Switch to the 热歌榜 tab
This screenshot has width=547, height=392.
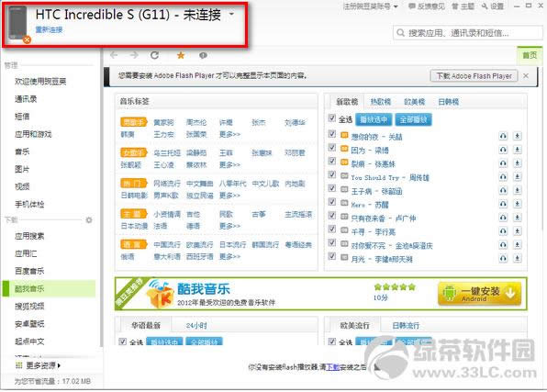(381, 102)
